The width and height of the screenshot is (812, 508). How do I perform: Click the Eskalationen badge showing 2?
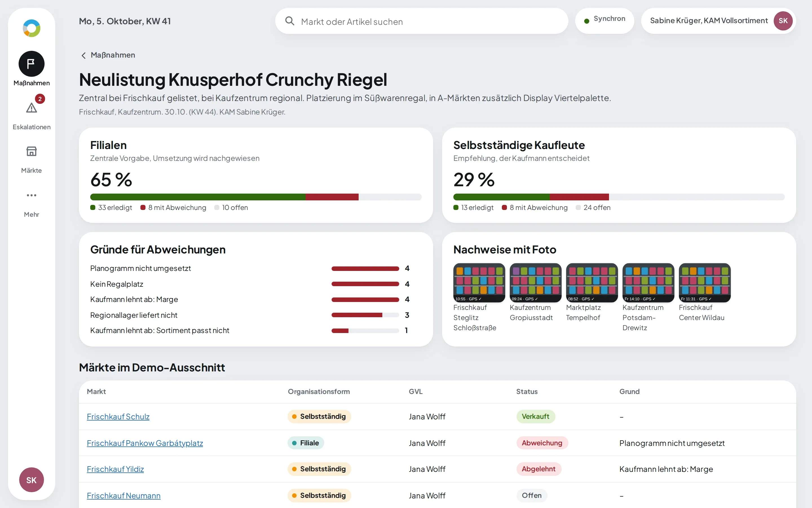pos(40,99)
